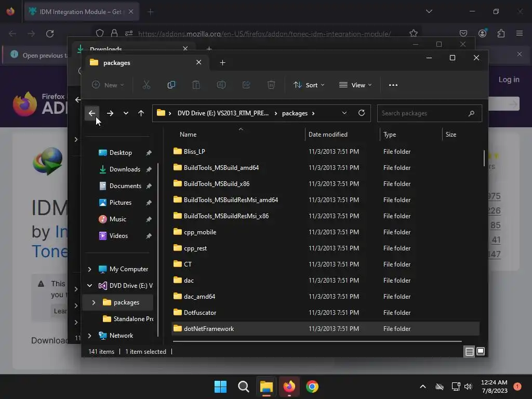
Task: Click the Paste clipboard icon
Action: coord(196,85)
